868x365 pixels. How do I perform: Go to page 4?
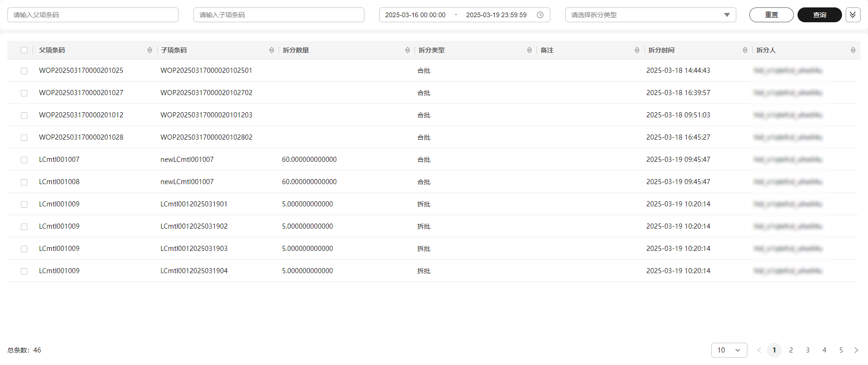824,350
